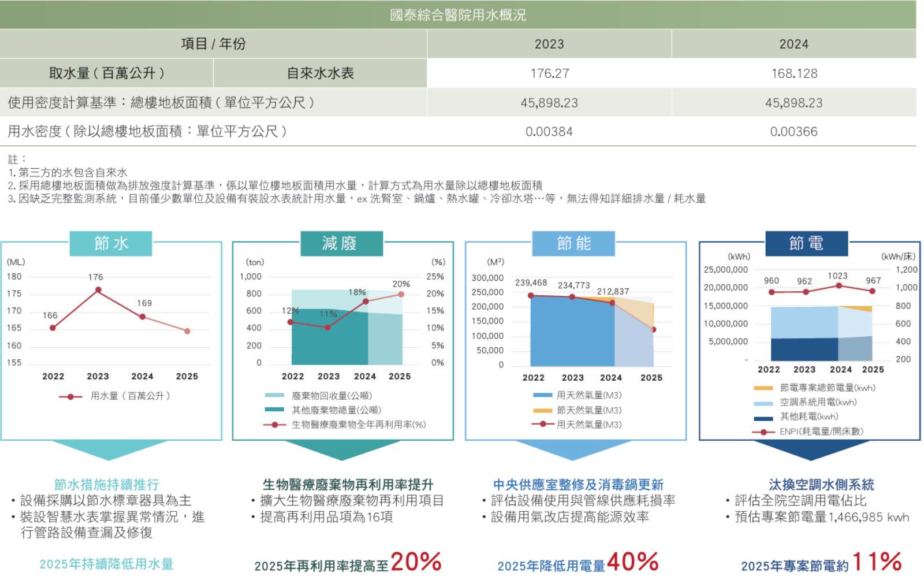Click the goal text 2025年降低用電量40%
The width and height of the screenshot is (924, 587).
point(578,562)
